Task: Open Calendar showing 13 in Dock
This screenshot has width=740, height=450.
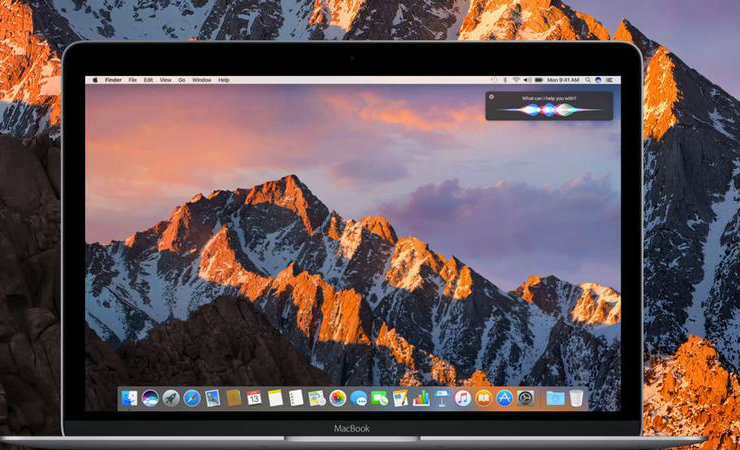Action: click(254, 398)
